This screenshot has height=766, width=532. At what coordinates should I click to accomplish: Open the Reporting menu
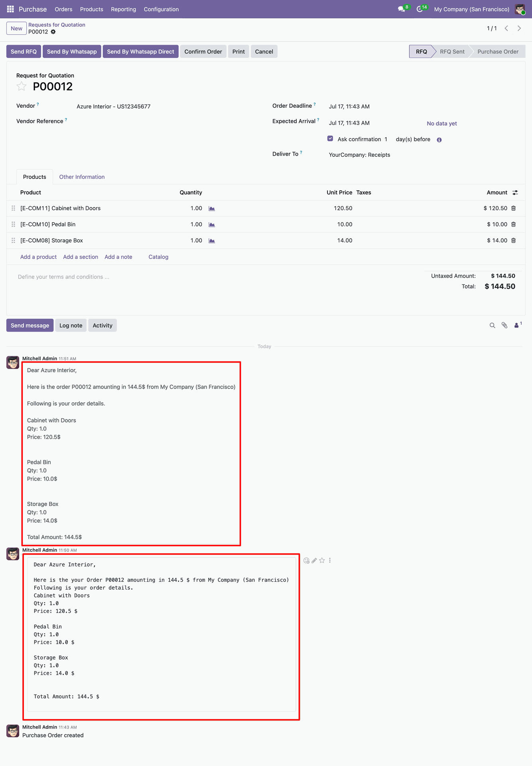tap(123, 9)
